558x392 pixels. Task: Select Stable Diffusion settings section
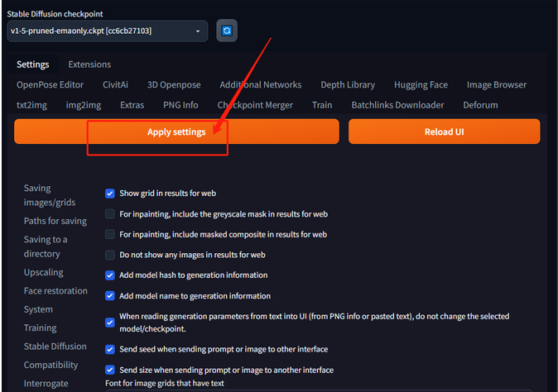55,347
